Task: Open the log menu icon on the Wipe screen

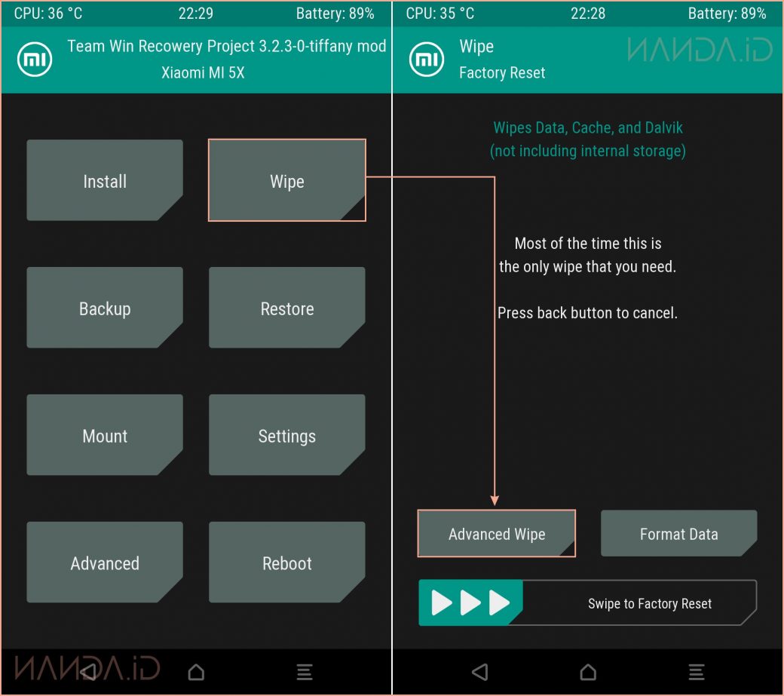Action: tap(697, 671)
